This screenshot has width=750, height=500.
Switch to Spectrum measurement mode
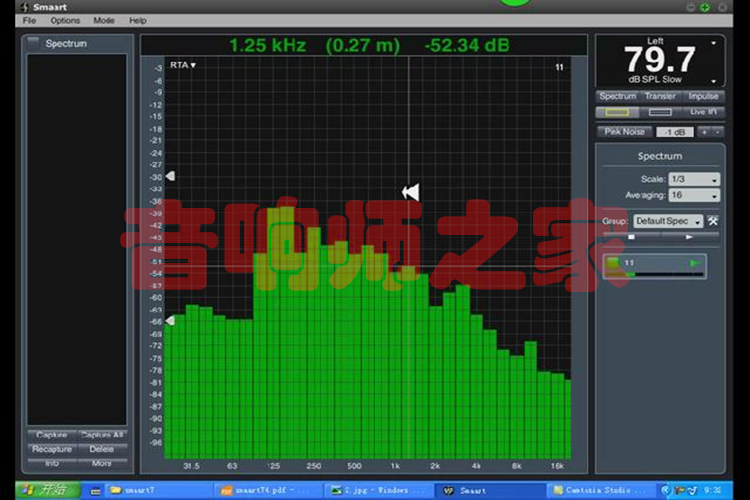[x=618, y=96]
